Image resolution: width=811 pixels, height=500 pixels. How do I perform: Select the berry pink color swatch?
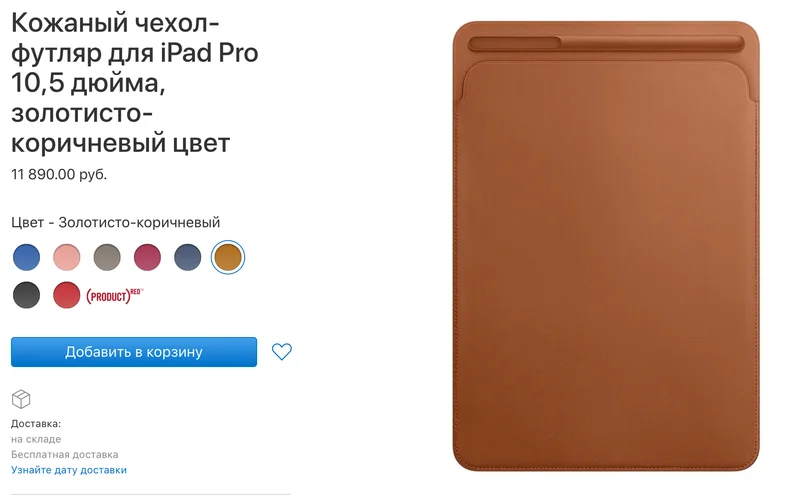click(x=147, y=257)
